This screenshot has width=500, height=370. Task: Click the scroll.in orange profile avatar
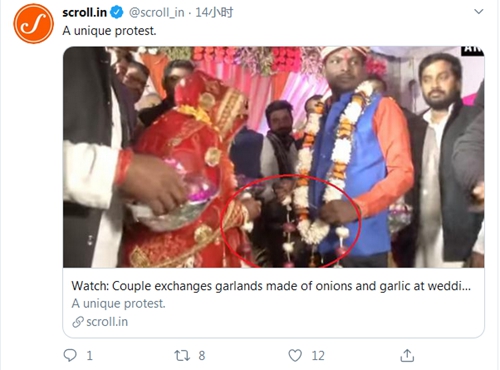[33, 23]
